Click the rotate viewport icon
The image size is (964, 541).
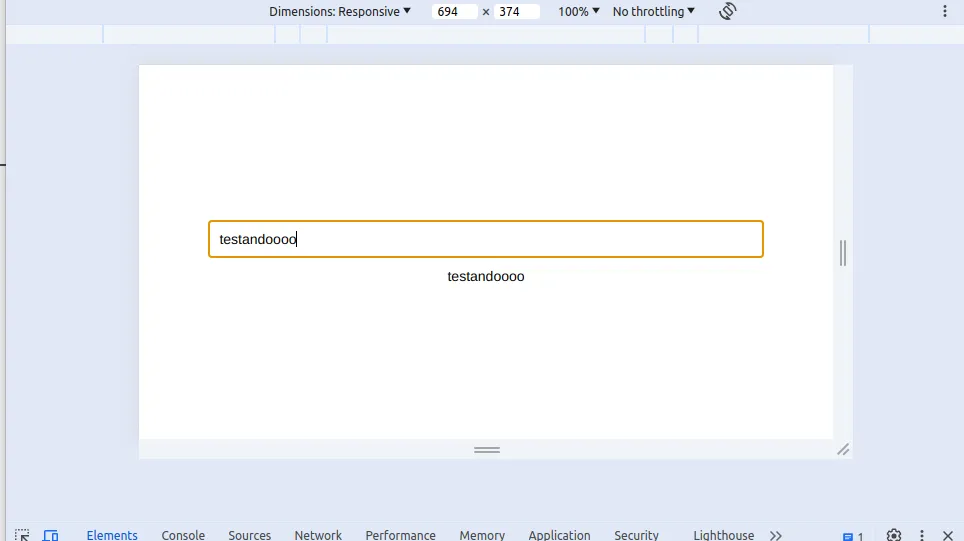[x=727, y=11]
